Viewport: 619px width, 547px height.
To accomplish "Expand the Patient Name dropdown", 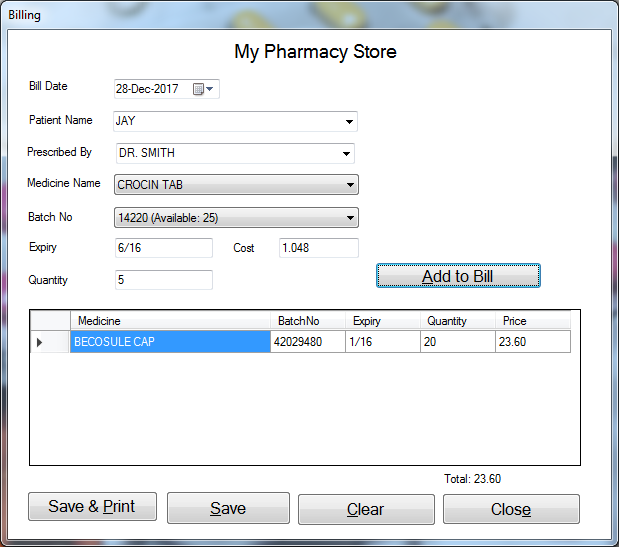I will coord(349,122).
